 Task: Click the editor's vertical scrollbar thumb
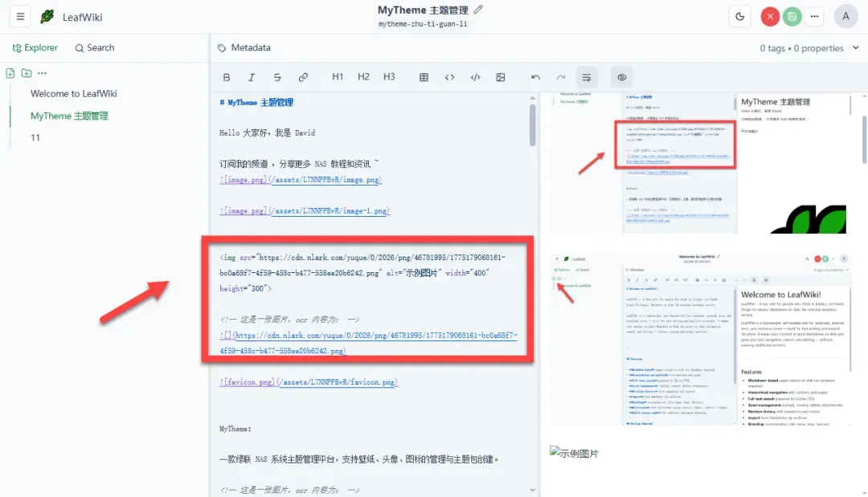click(x=533, y=125)
